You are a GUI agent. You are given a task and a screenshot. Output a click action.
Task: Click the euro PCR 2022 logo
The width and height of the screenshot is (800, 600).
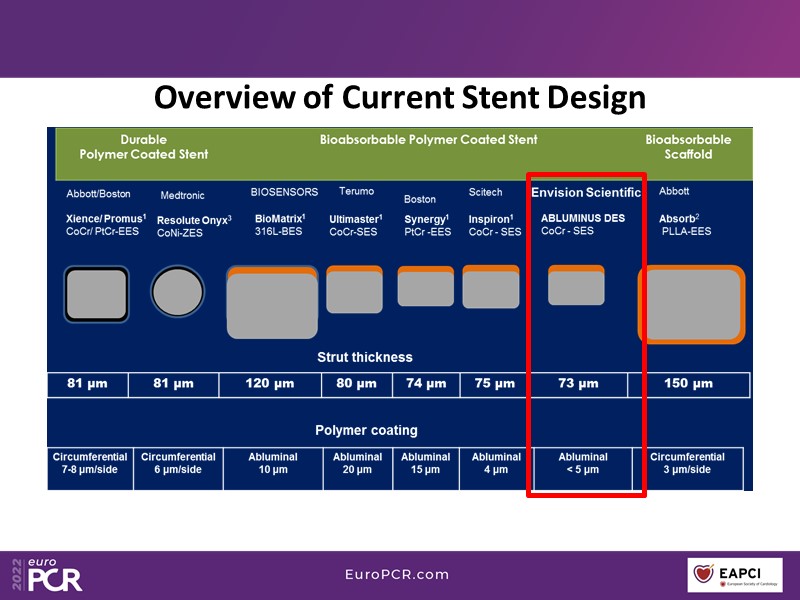click(x=47, y=574)
